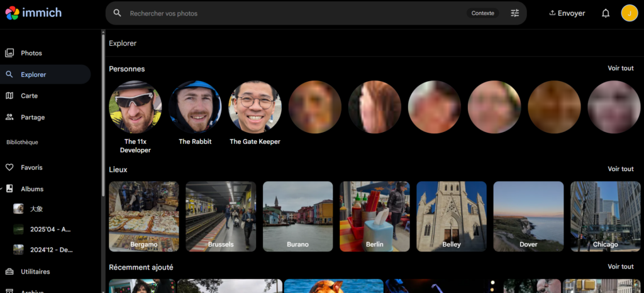Toggle the Contexte search mode chip
Image resolution: width=644 pixels, height=293 pixels.
pyautogui.click(x=482, y=13)
